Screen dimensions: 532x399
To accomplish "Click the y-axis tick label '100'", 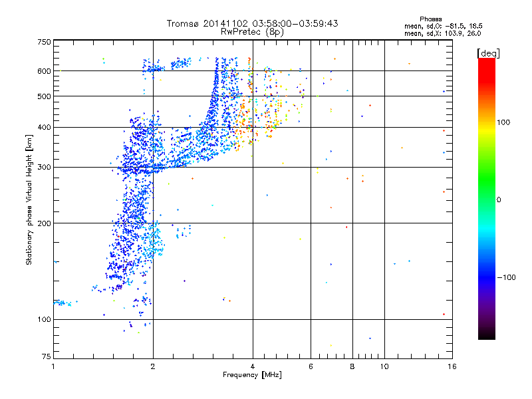I will tap(44, 320).
